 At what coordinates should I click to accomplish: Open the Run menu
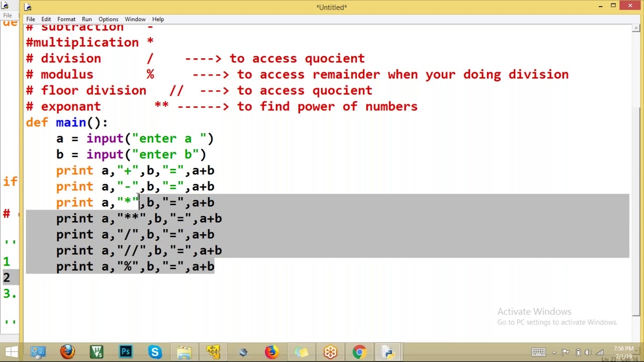coord(87,19)
